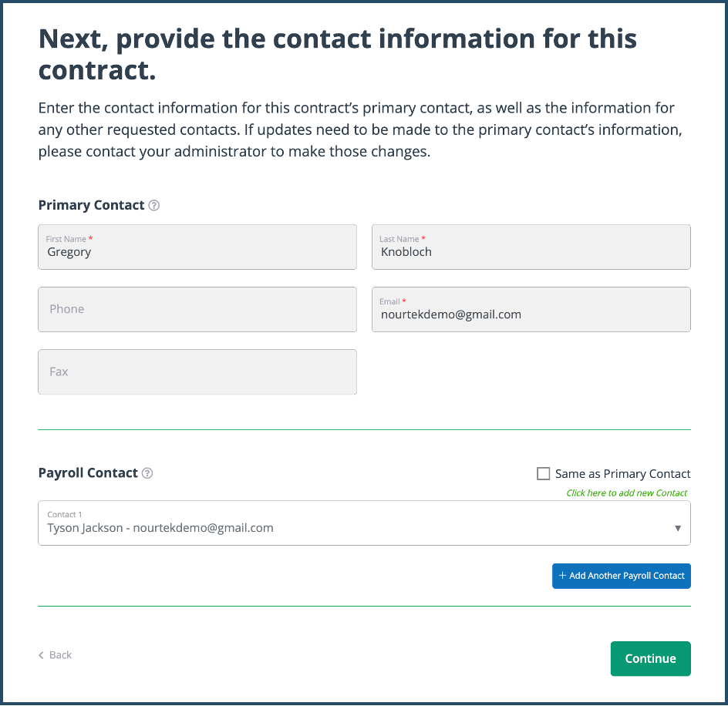Click the Same as Primary Contact label text
Screen dimensions: 728x706
(x=622, y=474)
